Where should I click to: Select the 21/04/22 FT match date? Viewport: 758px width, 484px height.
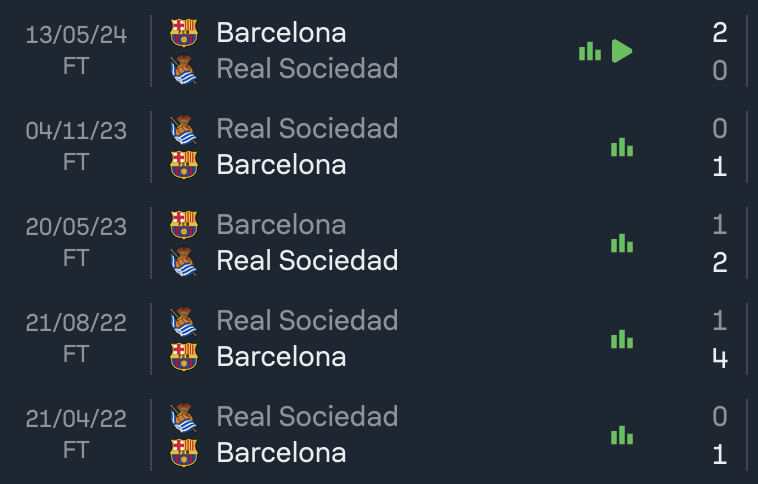pyautogui.click(x=76, y=434)
